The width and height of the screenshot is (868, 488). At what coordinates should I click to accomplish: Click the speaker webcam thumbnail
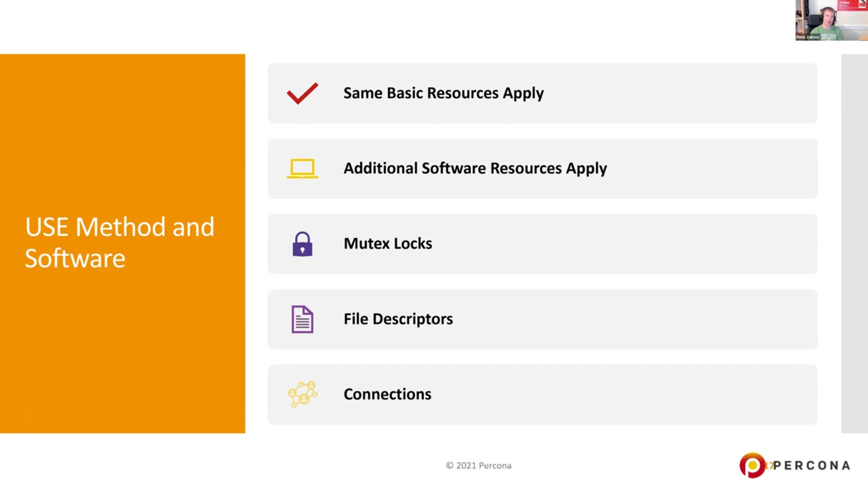pos(831,20)
